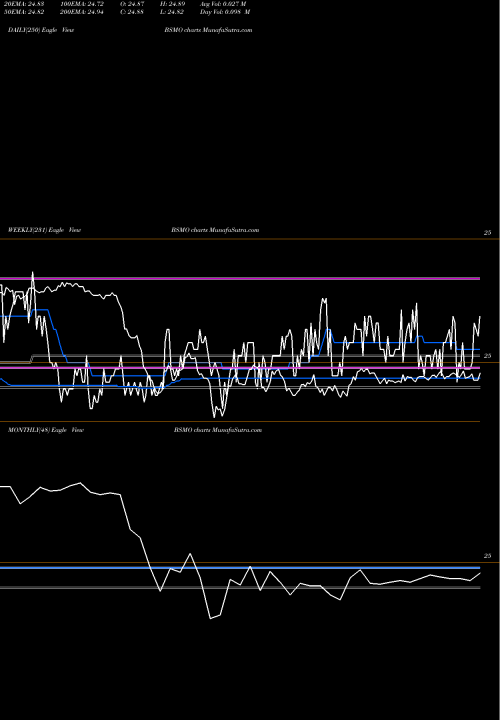Select the 200EMA: 24.94 value
Viewport: 500px width, 720px height.
pyautogui.click(x=82, y=12)
